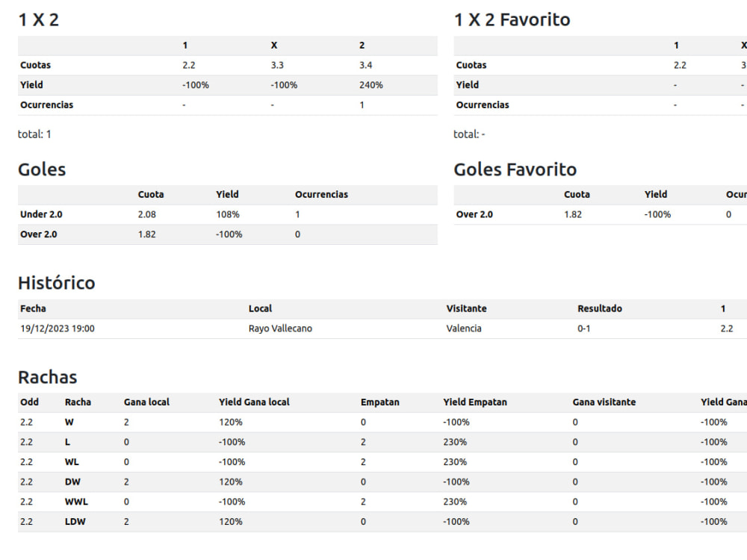Click the Under 2.0 row label
Viewport: 747px width, 560px height.
(41, 214)
